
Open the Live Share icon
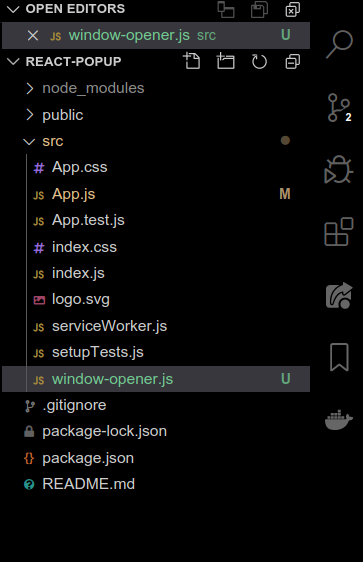[339, 296]
